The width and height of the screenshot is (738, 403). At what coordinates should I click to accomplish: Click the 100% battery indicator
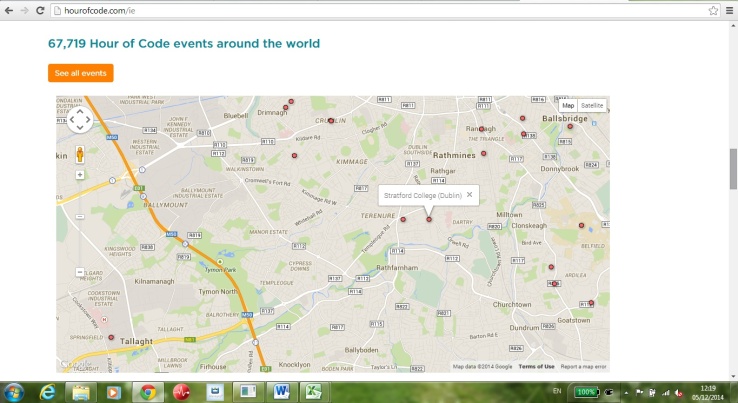tap(586, 392)
